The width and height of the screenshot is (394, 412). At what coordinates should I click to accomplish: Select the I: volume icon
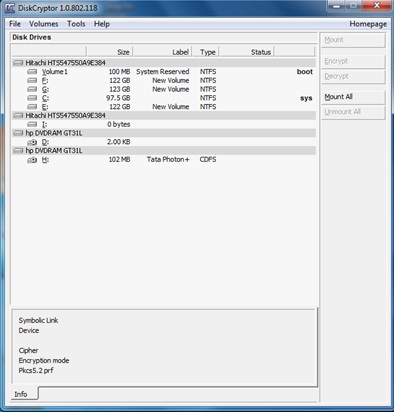tap(32, 124)
